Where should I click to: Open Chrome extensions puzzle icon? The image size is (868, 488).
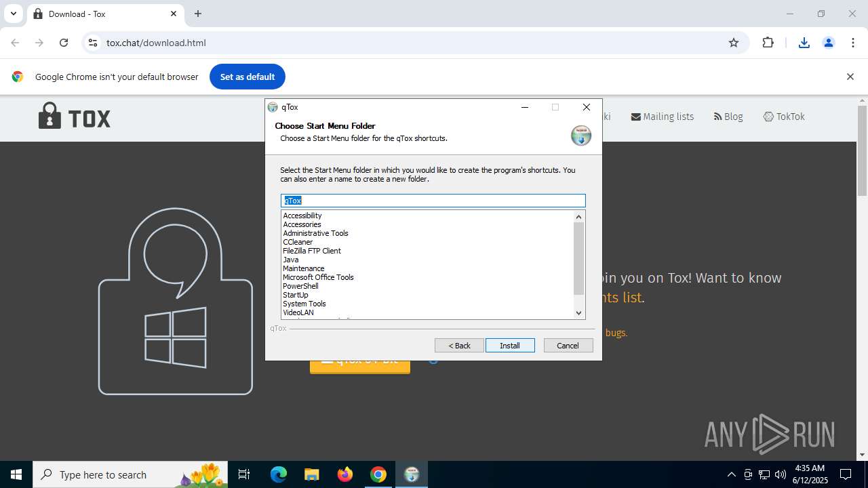pyautogui.click(x=768, y=43)
